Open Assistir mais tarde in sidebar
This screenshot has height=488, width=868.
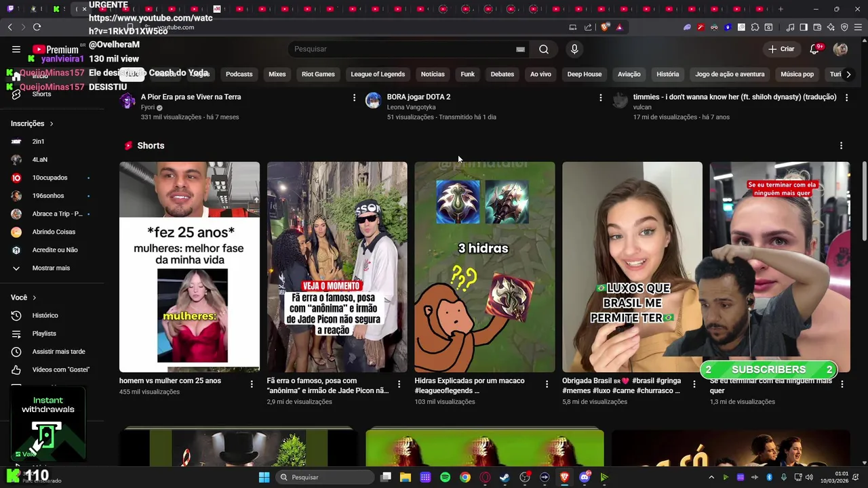click(x=51, y=352)
